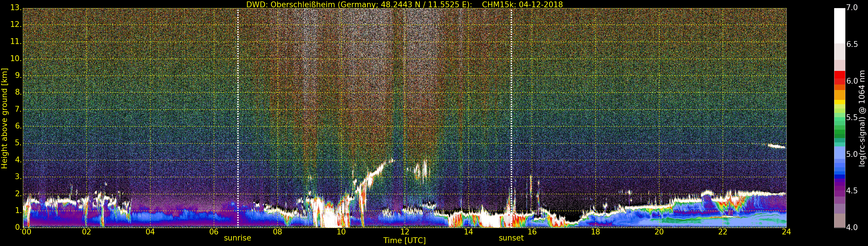Pick the yellow band on the colorbar
The width and height of the screenshot is (868, 246).
pos(839,102)
